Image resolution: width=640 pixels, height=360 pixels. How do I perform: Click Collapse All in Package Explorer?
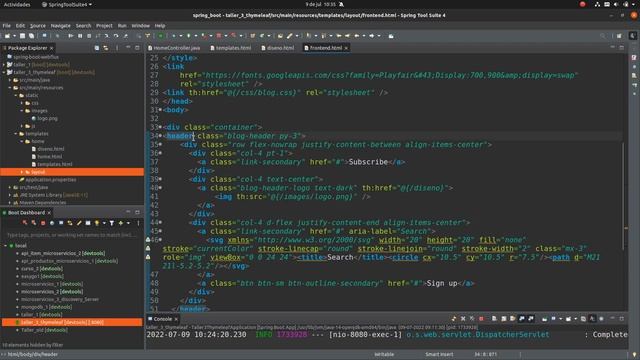coord(97,48)
